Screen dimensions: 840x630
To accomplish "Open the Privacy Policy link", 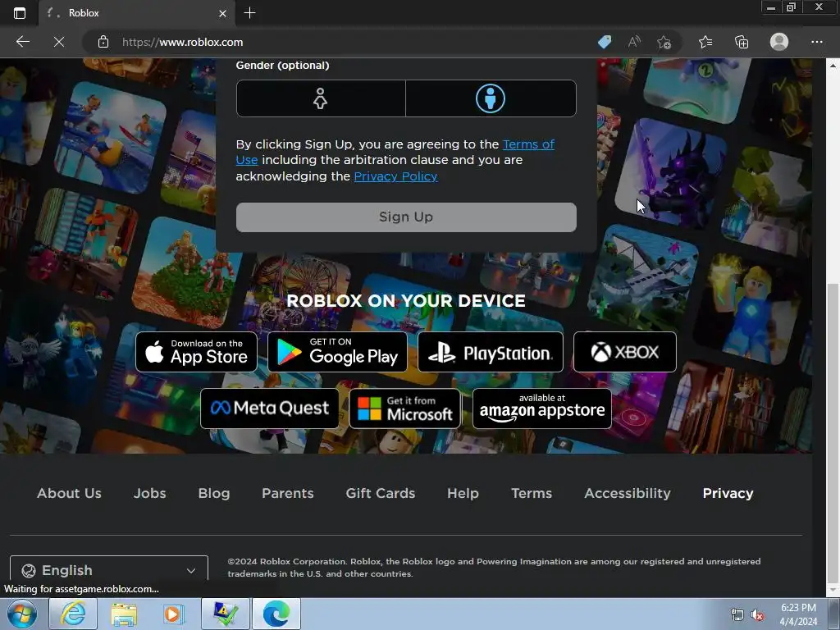I will [x=395, y=176].
